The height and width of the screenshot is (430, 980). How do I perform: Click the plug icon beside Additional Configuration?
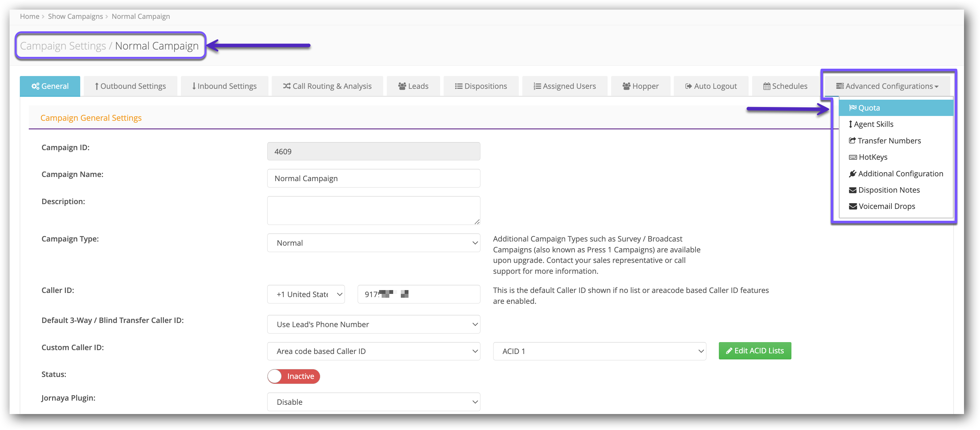pyautogui.click(x=852, y=174)
